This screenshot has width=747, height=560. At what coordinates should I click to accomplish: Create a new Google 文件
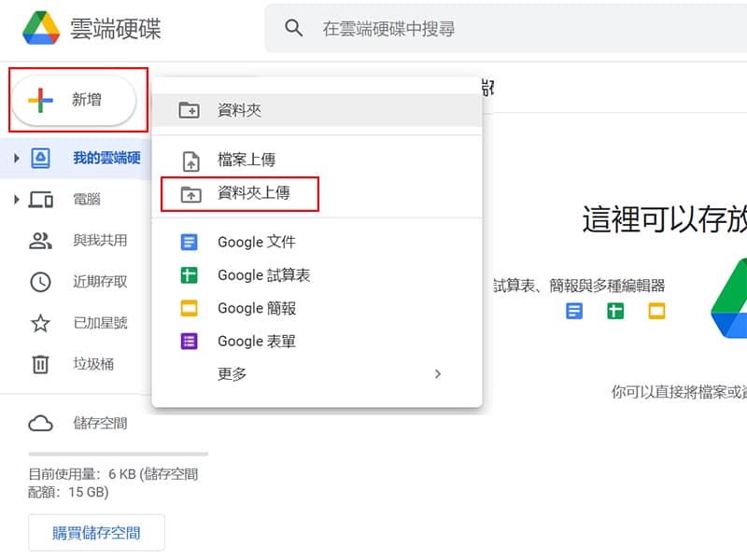tap(317, 242)
